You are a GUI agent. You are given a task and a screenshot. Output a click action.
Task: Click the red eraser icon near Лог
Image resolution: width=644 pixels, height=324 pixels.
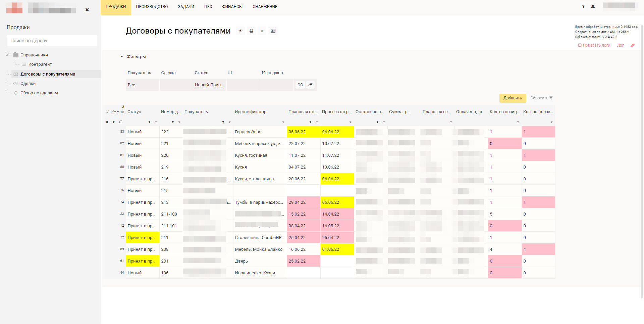pyautogui.click(x=633, y=45)
